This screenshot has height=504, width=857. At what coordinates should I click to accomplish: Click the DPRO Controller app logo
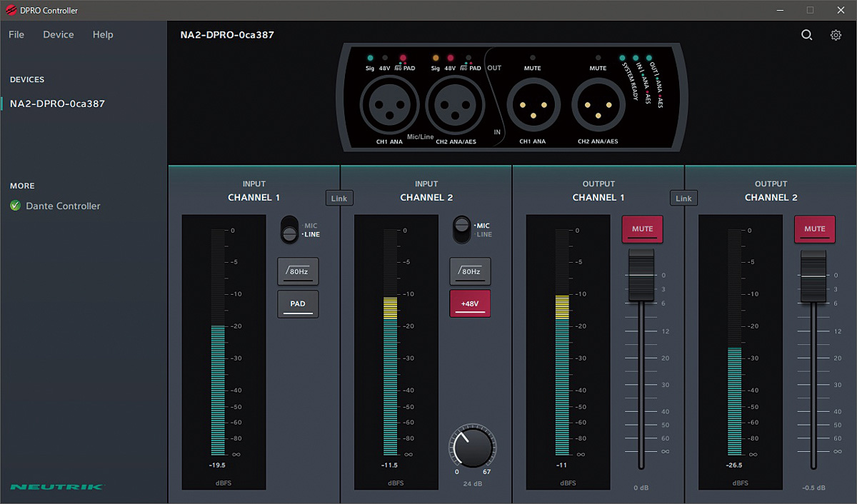[11, 10]
